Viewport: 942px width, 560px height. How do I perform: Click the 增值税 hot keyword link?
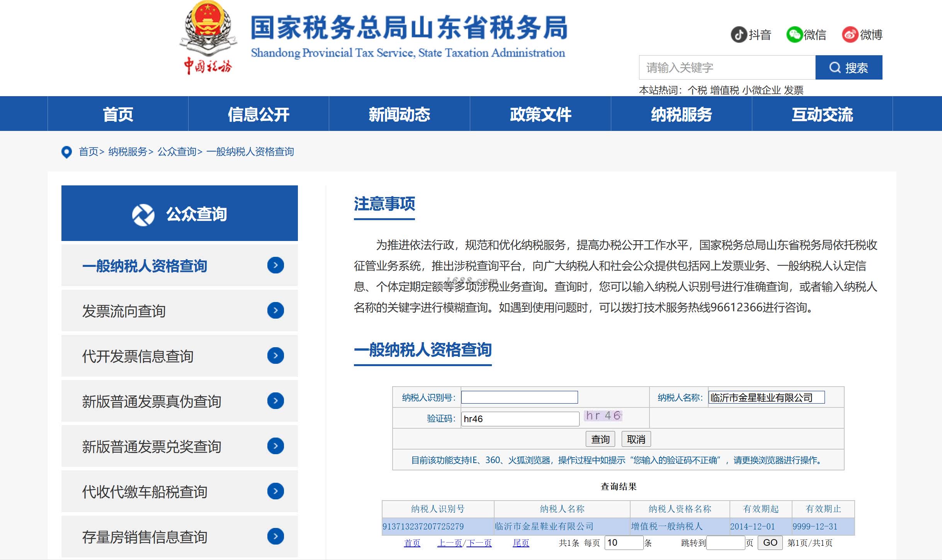tap(724, 90)
